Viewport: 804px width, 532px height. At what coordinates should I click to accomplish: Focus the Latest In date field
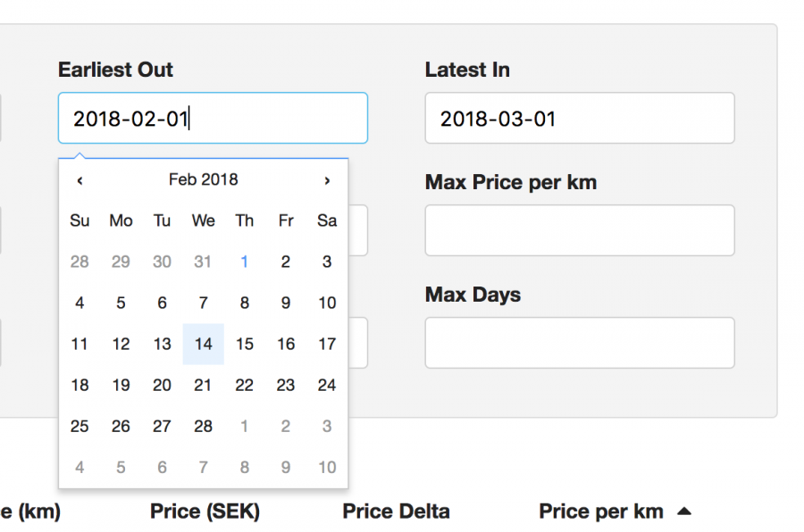coord(579,118)
